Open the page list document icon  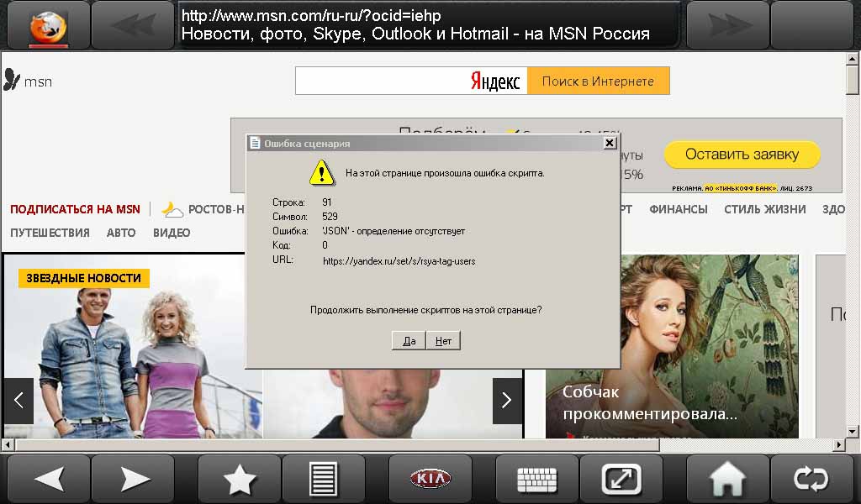tap(323, 479)
